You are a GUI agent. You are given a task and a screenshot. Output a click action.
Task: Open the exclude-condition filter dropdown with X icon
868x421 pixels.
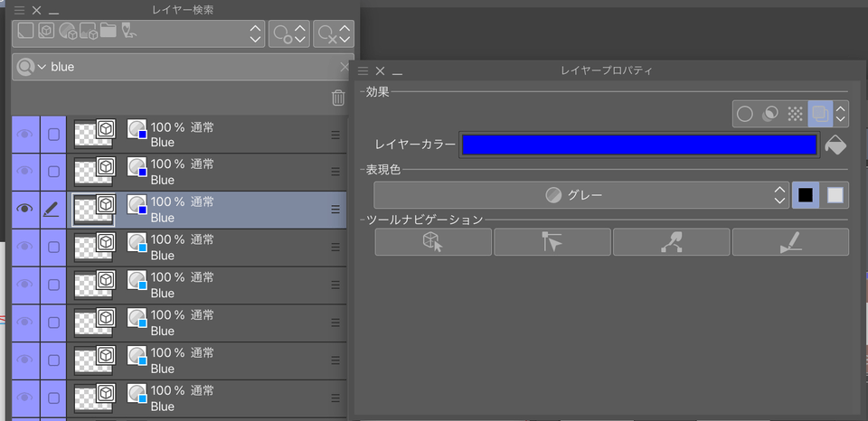click(x=334, y=33)
